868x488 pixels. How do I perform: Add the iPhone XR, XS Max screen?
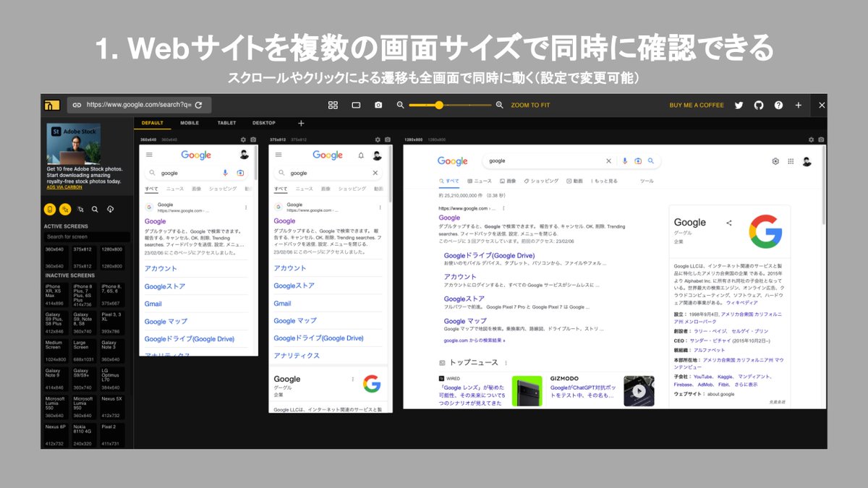(x=55, y=295)
